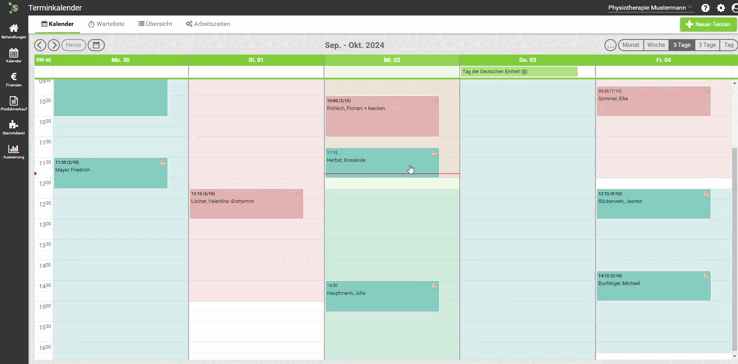Switch to the Übersicht tab
This screenshot has height=364, width=738.
155,24
